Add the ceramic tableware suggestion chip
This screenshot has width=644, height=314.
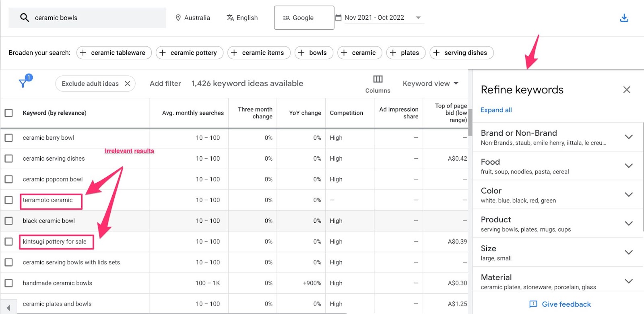click(x=114, y=53)
